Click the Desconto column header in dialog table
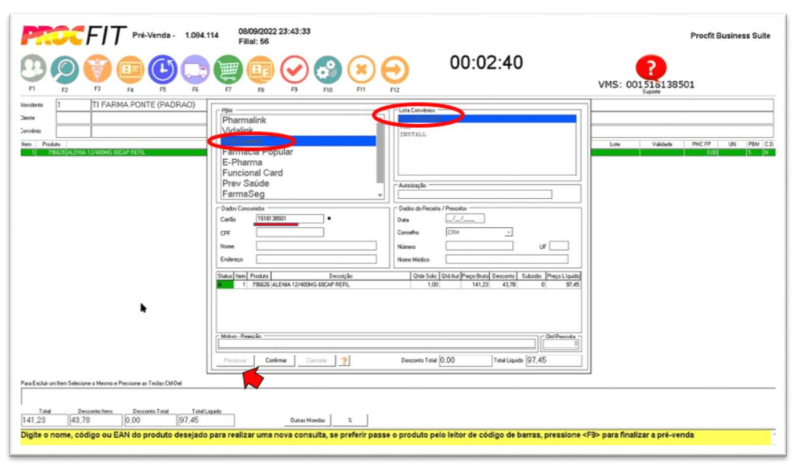Image resolution: width=798 pixels, height=465 pixels. tap(503, 276)
